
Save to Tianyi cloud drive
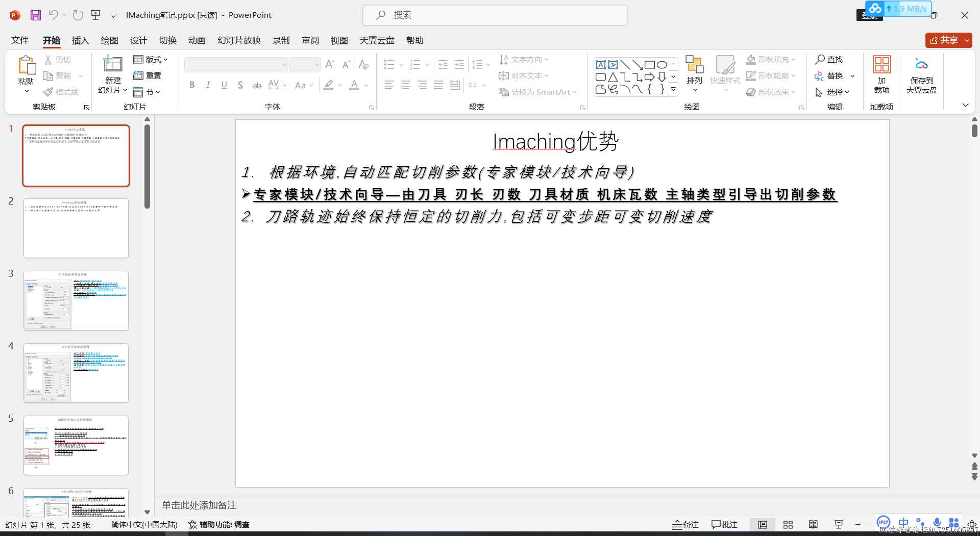921,75
